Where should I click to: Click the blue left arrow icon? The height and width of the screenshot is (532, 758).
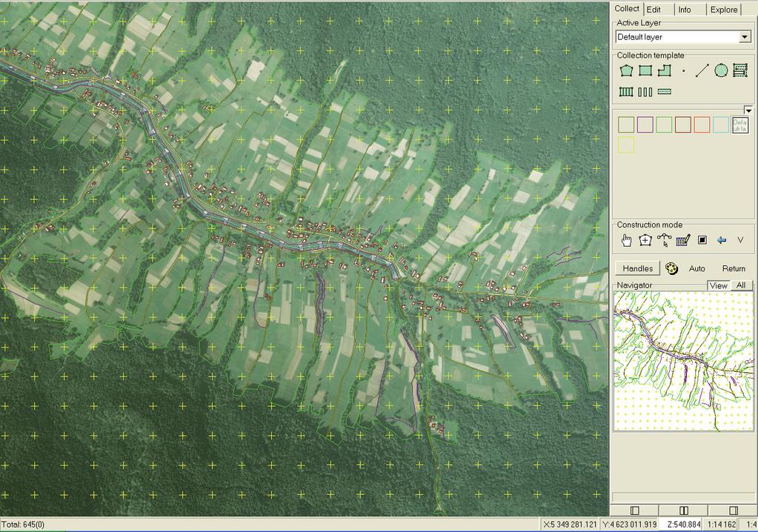click(722, 240)
